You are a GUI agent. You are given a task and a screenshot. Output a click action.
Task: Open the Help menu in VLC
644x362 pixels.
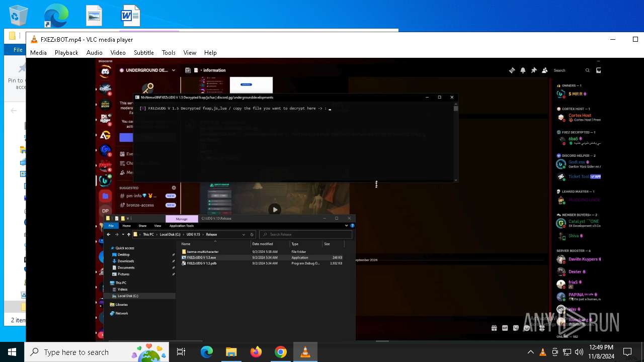(210, 53)
